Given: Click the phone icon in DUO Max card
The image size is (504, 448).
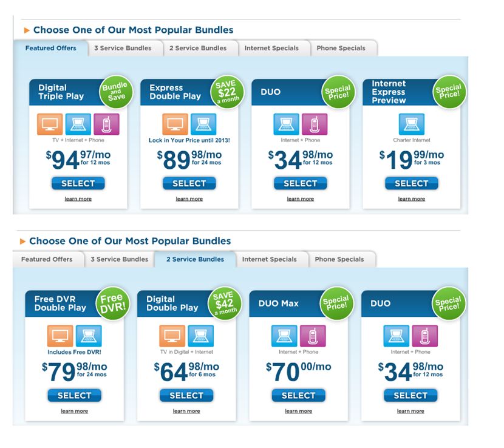Looking at the screenshot, I should click(313, 336).
